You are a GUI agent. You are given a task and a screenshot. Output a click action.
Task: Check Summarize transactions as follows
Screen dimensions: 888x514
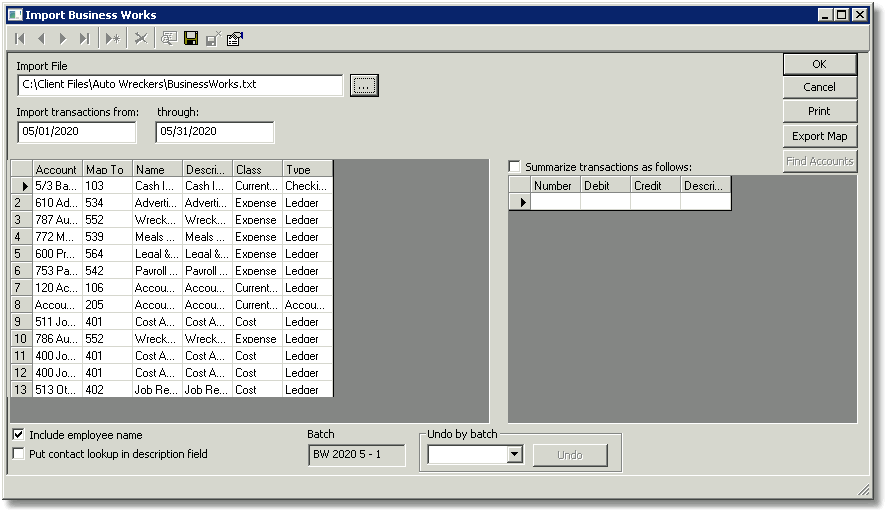pos(514,166)
